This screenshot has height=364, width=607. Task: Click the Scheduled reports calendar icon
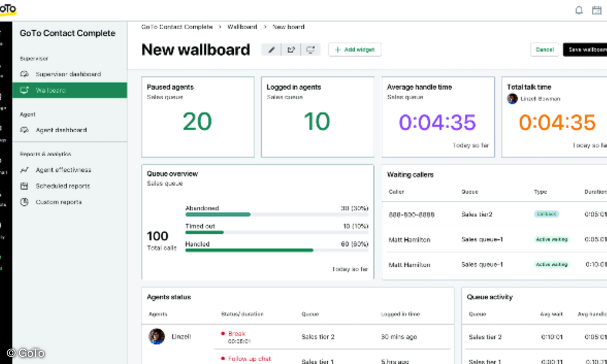[24, 186]
